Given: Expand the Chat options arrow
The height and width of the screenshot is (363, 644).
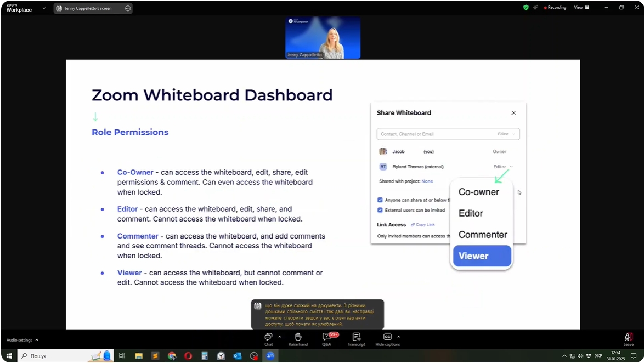Looking at the screenshot, I should point(280,337).
